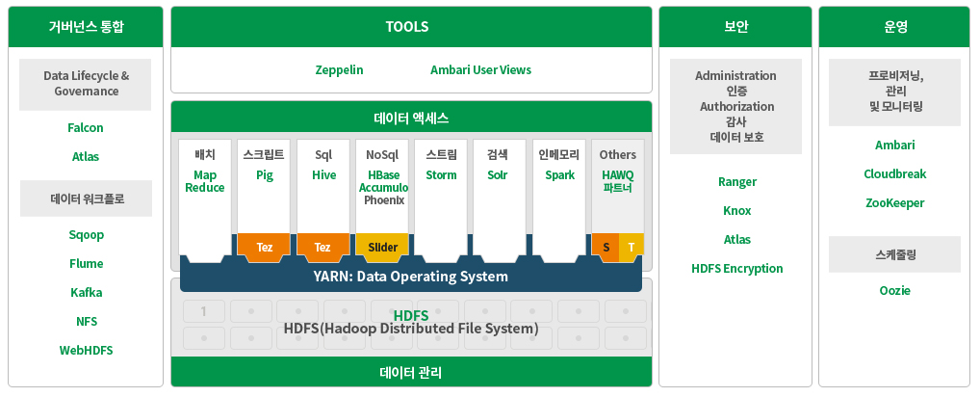This screenshot has height=397, width=980.
Task: Click the Sqoop data workflow link
Action: point(86,235)
